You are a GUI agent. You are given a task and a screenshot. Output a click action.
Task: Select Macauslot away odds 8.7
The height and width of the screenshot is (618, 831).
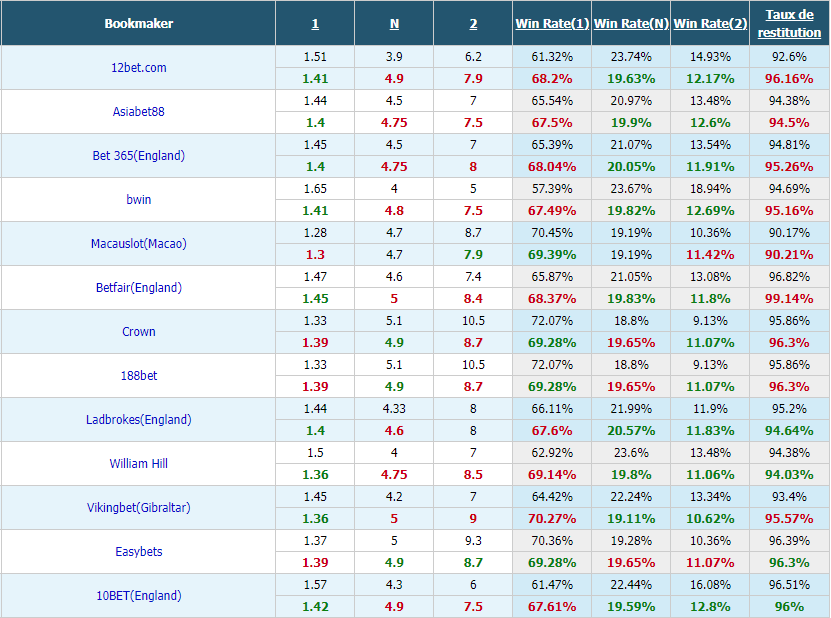(x=473, y=233)
